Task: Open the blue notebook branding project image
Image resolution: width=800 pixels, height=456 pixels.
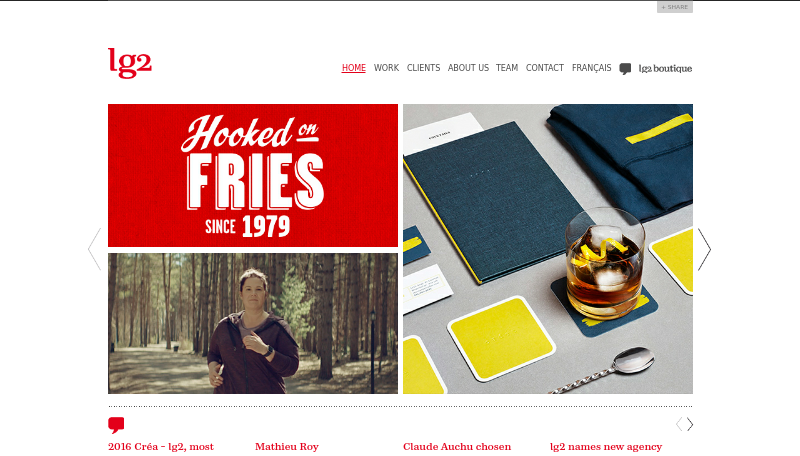Action: pyautogui.click(x=547, y=249)
